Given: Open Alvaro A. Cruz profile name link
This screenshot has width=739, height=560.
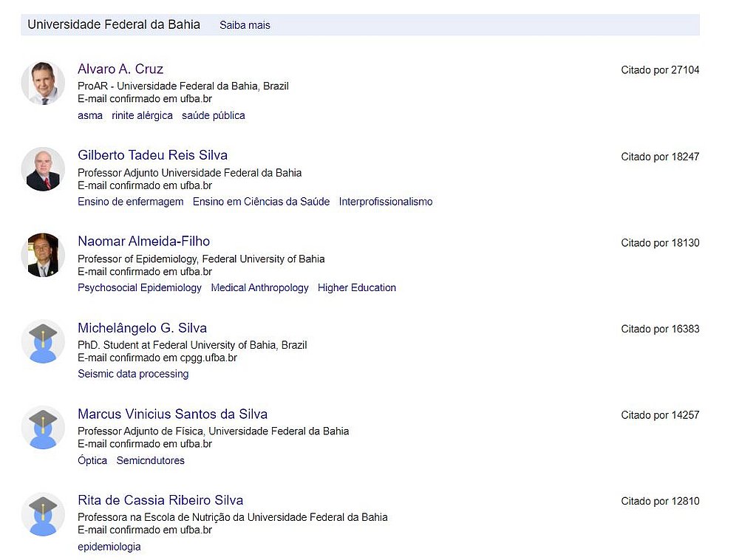Looking at the screenshot, I should (120, 69).
